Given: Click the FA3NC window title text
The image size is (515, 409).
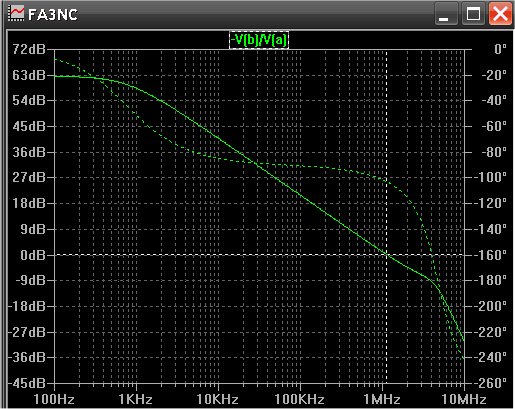Looking at the screenshot, I should pos(53,14).
